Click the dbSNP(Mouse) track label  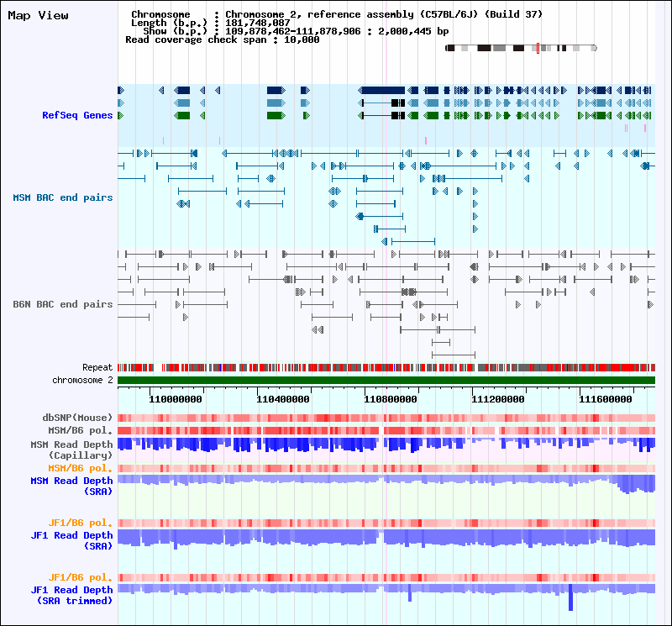tap(77, 418)
